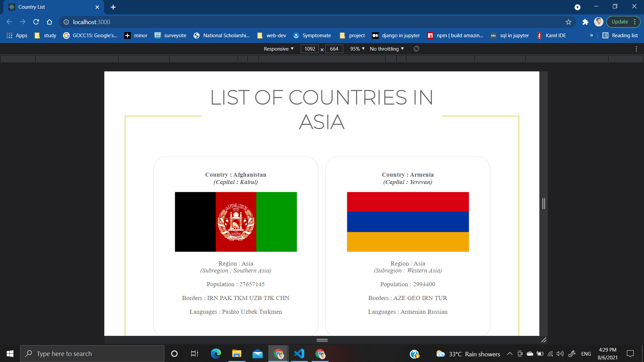Open the Cortana circle icon
Image resolution: width=644 pixels, height=362 pixels.
coord(174,354)
